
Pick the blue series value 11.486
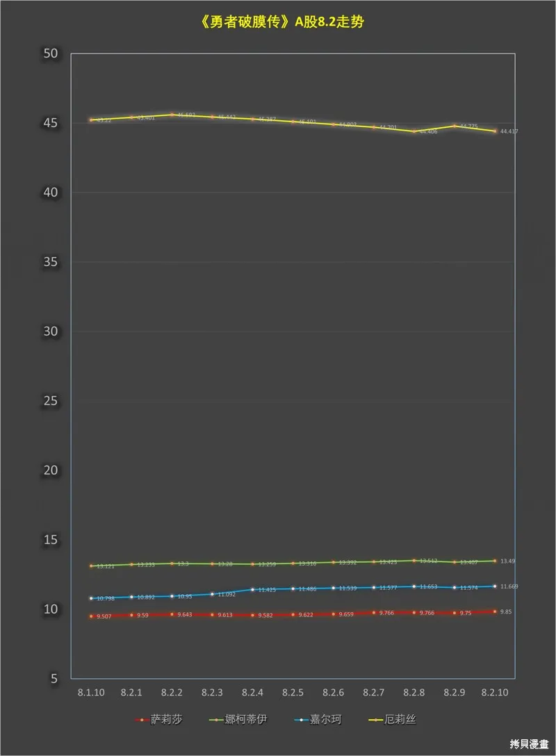click(x=307, y=589)
